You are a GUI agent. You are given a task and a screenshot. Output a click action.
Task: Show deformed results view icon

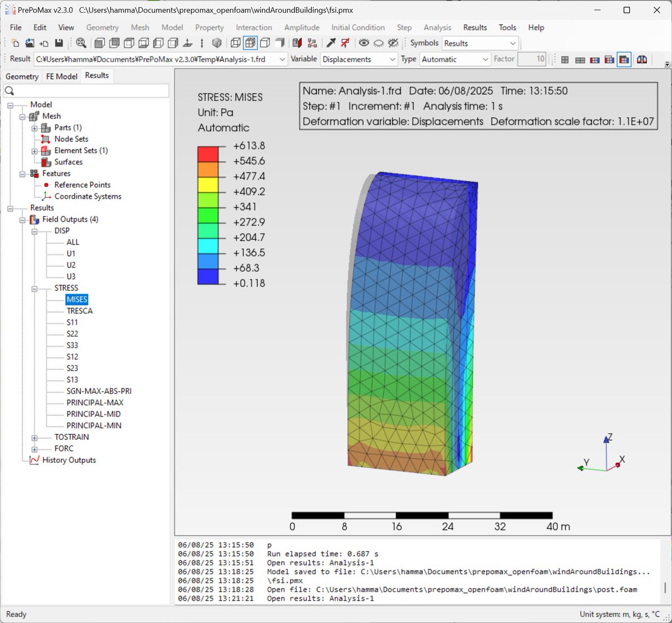point(580,59)
